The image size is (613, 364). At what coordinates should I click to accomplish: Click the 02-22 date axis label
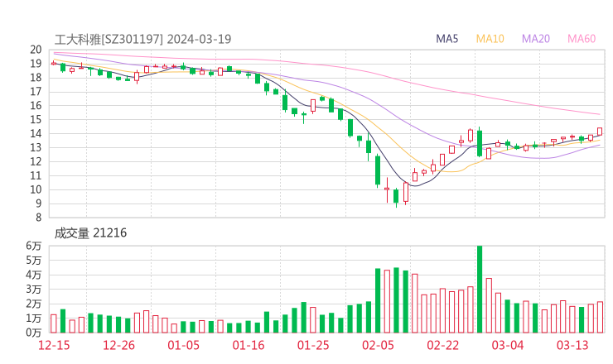(443, 345)
